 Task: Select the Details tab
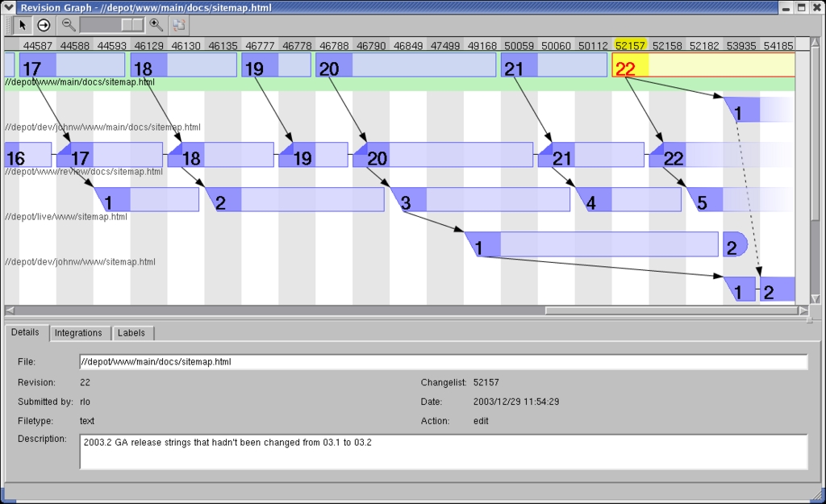tap(25, 332)
